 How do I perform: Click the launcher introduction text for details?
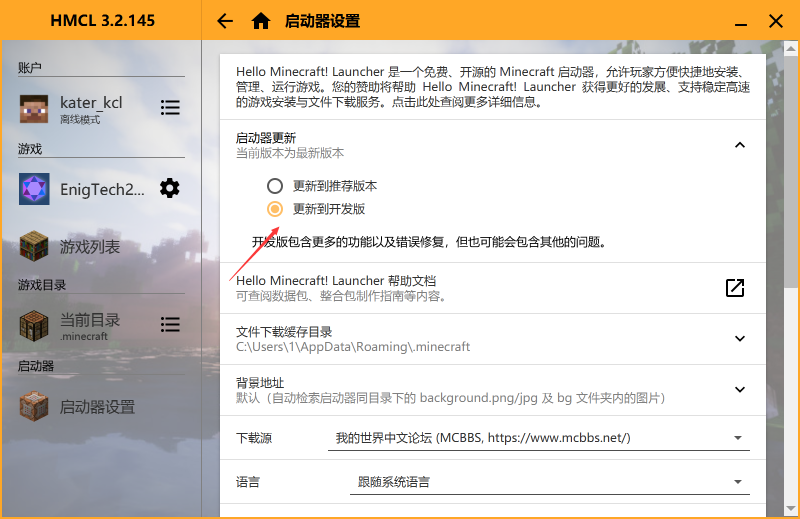pos(492,88)
